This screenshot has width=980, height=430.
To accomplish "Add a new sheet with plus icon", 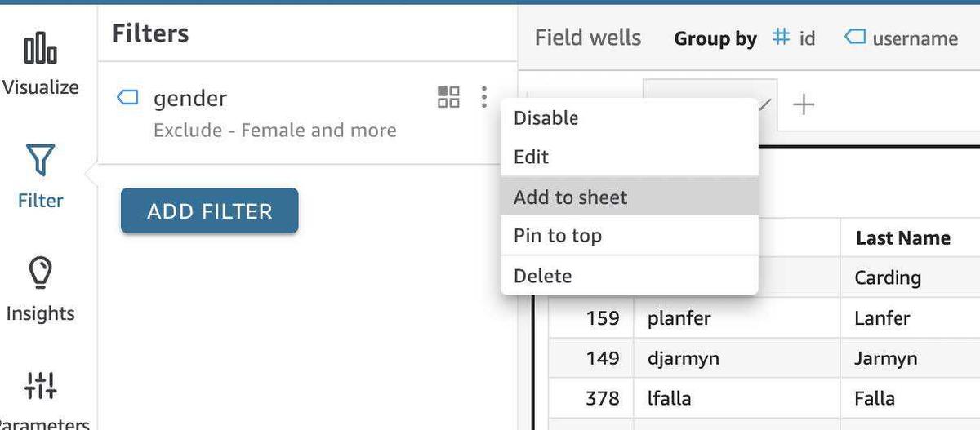I will (x=804, y=104).
